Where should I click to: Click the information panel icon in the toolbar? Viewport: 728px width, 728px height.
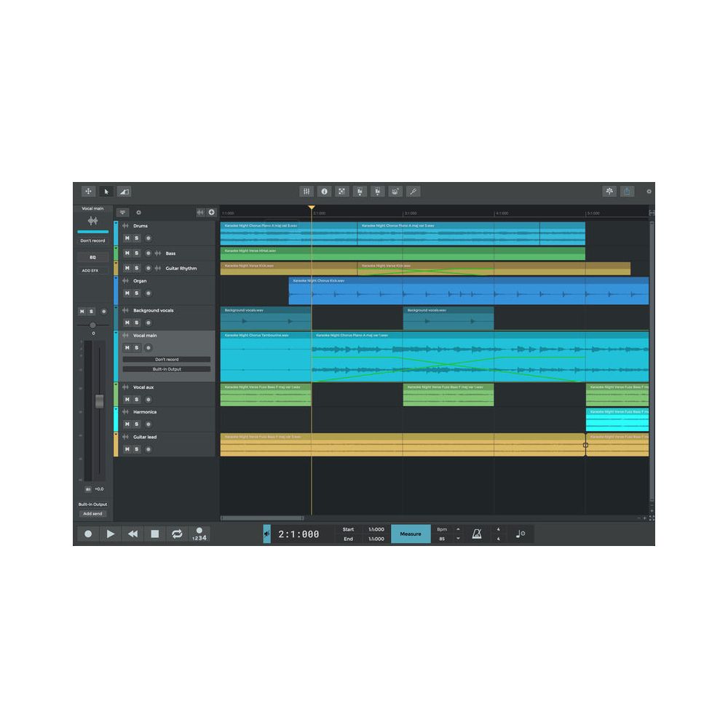[324, 191]
